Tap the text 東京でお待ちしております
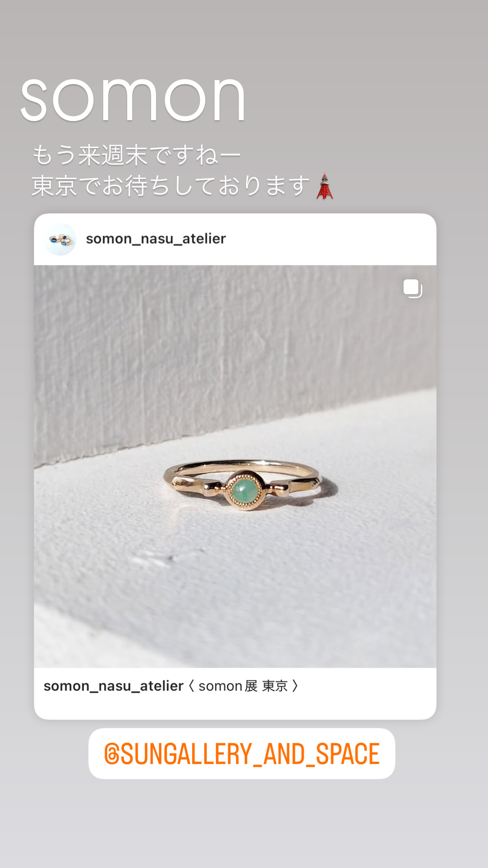This screenshot has height=868, width=488. (171, 186)
